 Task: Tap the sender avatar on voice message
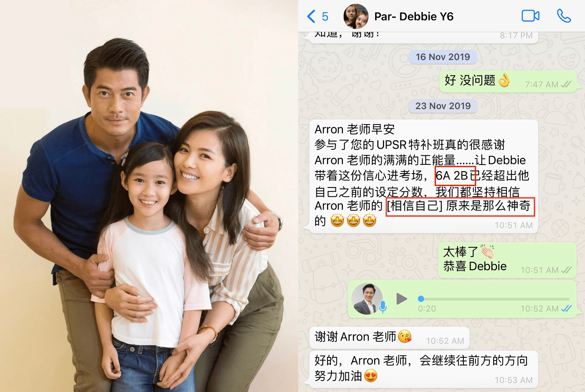point(367,299)
